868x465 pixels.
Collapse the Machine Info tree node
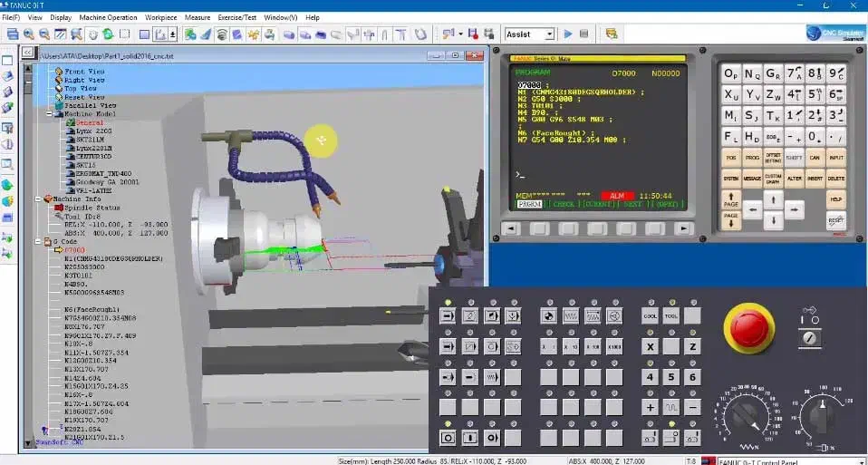click(39, 199)
